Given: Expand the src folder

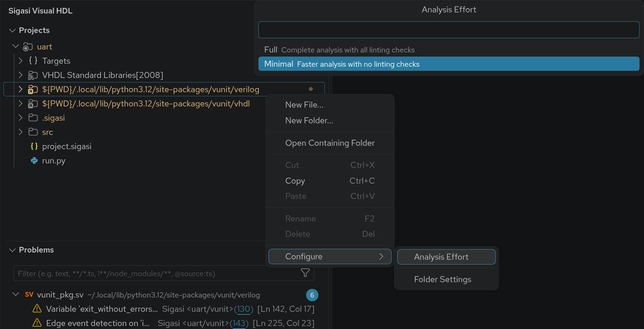Looking at the screenshot, I should click(x=21, y=132).
